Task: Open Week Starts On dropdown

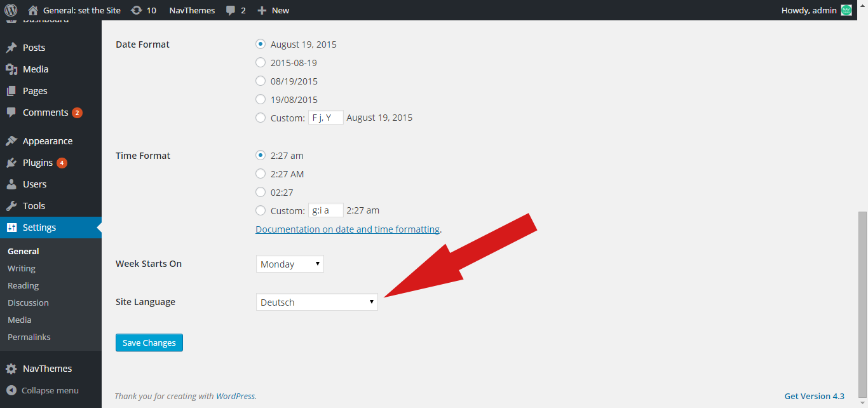Action: (x=290, y=264)
